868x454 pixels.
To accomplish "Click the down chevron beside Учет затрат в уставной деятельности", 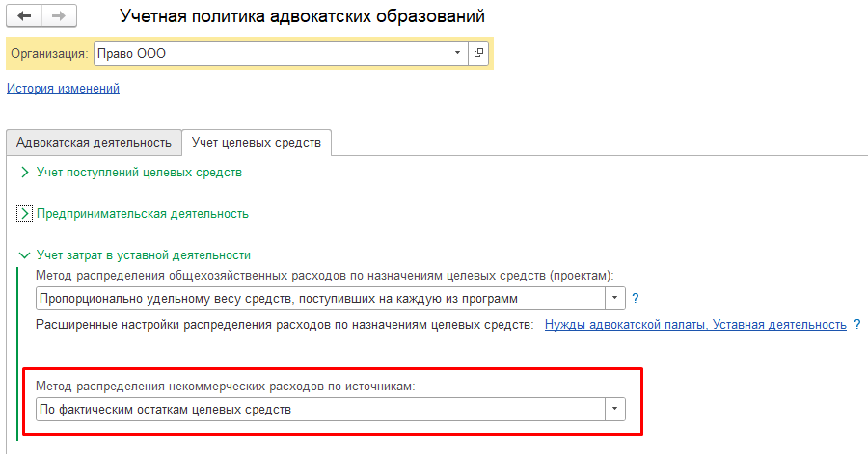I will point(24,255).
